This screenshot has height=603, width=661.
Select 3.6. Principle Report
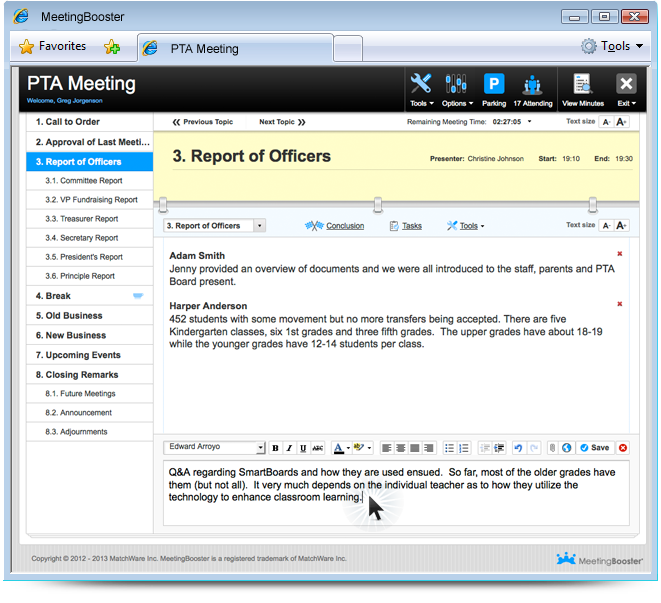pyautogui.click(x=89, y=276)
